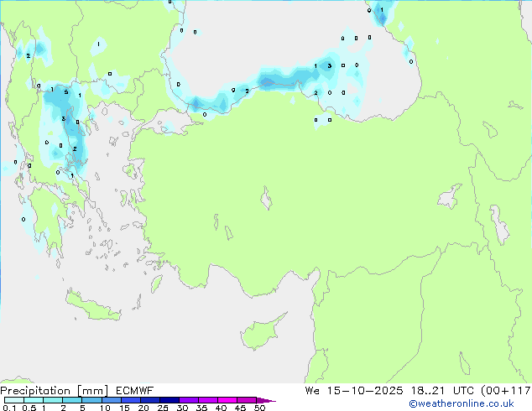Screen dimensions: 532x411
Task: Click the lightest legend swatch starting at 0.1 mm
Action: tap(14, 400)
